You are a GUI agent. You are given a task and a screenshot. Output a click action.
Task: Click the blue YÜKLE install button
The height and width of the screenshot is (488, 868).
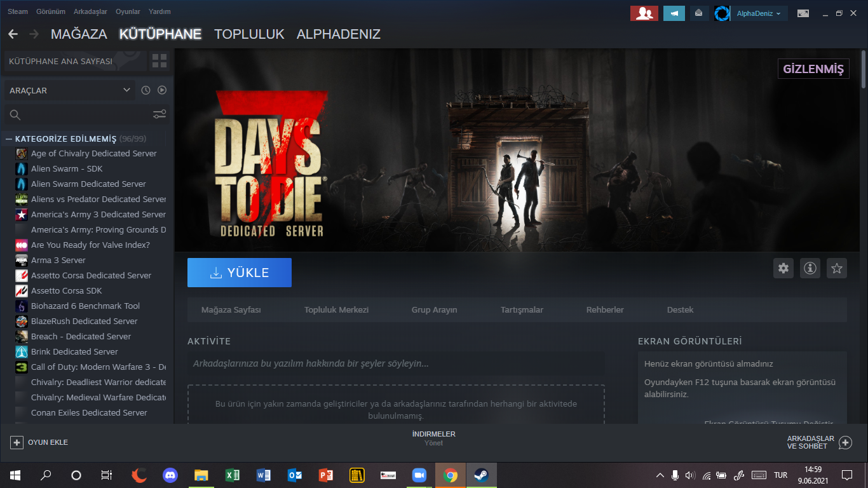240,273
